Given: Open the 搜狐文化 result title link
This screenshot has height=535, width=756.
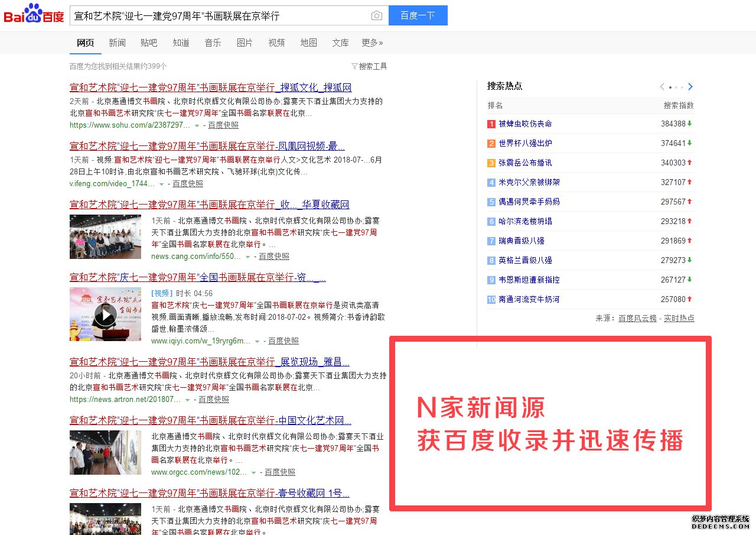Looking at the screenshot, I should point(210,87).
